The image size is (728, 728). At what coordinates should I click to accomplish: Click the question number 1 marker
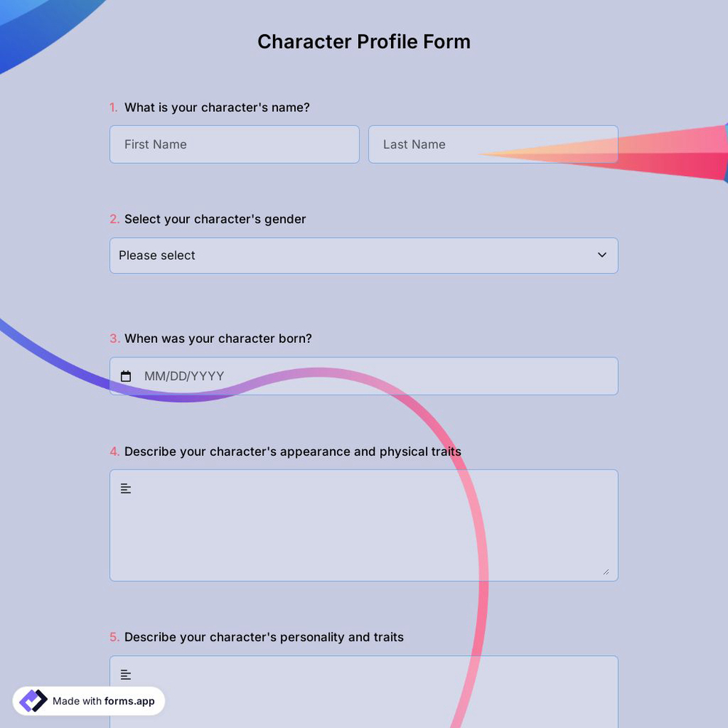tap(114, 107)
